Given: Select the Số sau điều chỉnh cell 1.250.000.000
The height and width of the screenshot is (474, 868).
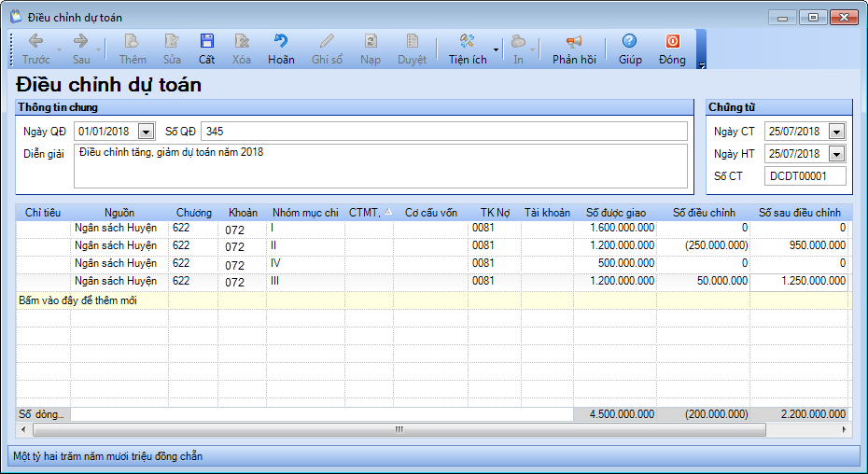Looking at the screenshot, I should tap(800, 281).
